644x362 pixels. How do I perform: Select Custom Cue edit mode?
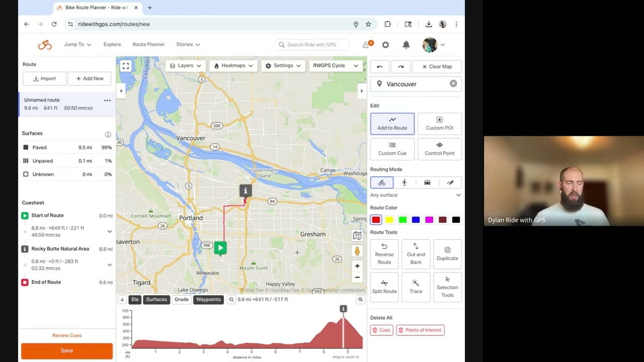[392, 149]
